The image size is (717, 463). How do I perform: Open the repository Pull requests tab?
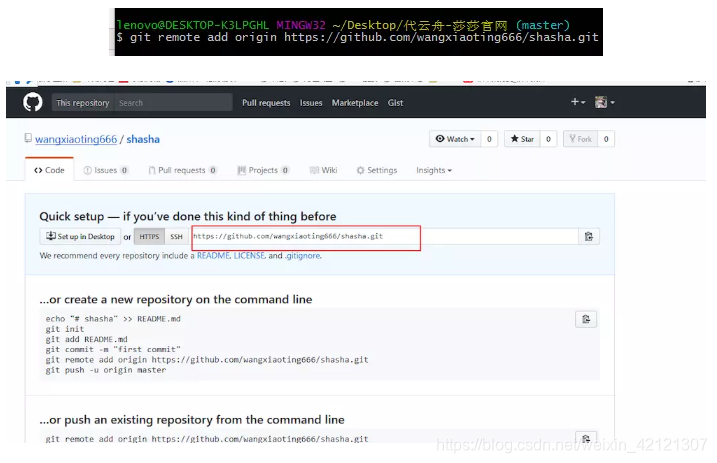[x=182, y=170]
